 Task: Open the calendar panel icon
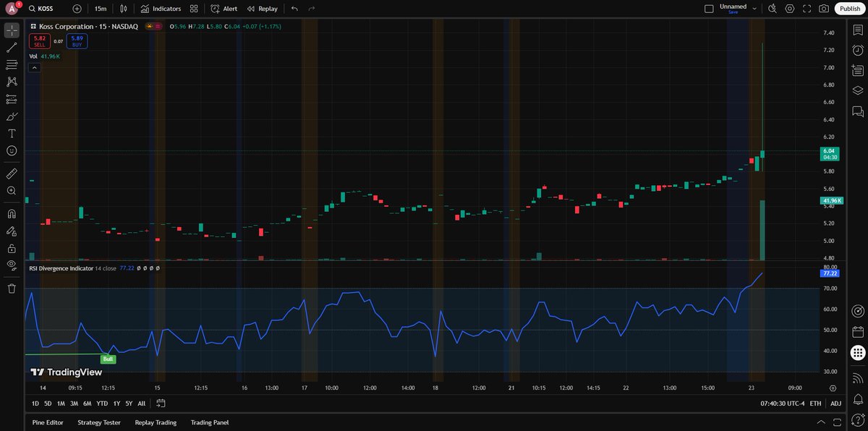[x=858, y=332]
